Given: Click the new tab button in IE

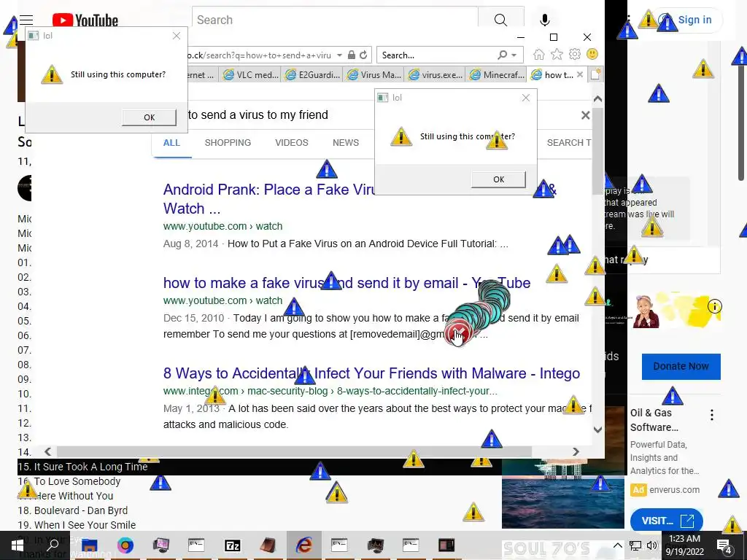Looking at the screenshot, I should (595, 75).
